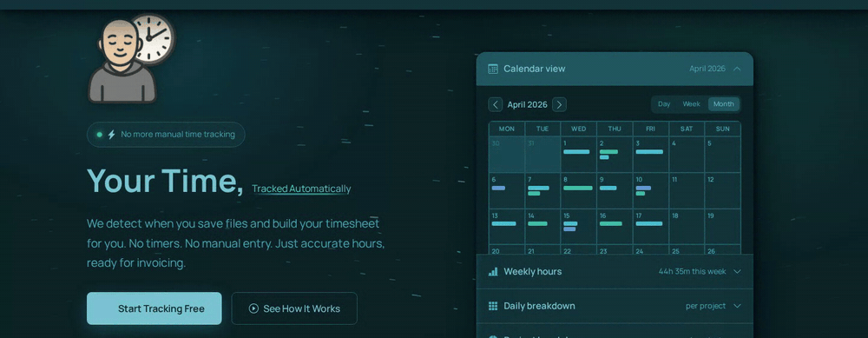Select April 2 calendar cell
The height and width of the screenshot is (338, 868).
pyautogui.click(x=615, y=155)
